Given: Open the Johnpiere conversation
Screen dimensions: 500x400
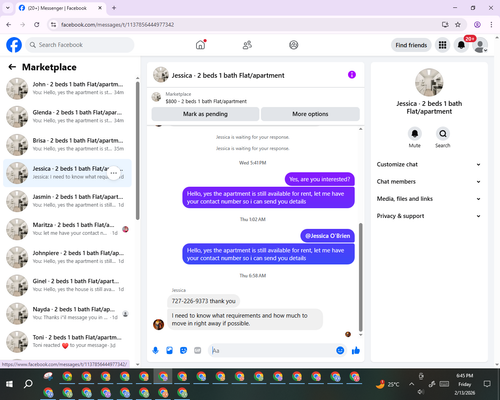Looking at the screenshot, I should [x=67, y=257].
